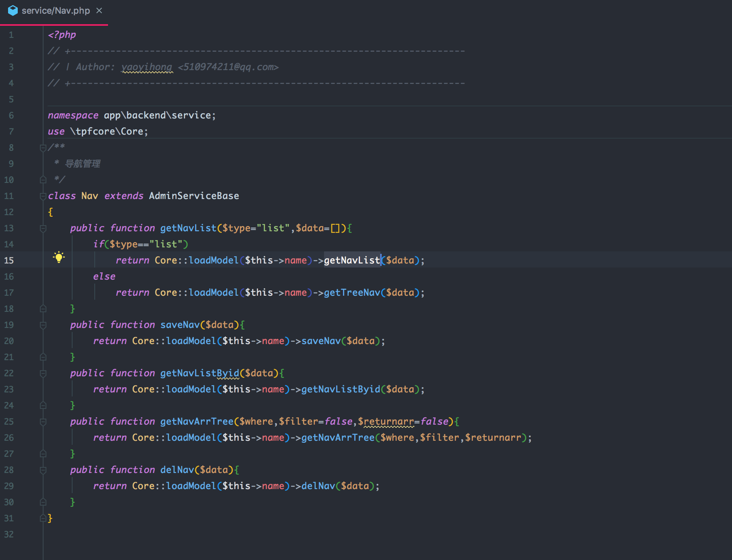Click the fold end marker on line 27

43,454
